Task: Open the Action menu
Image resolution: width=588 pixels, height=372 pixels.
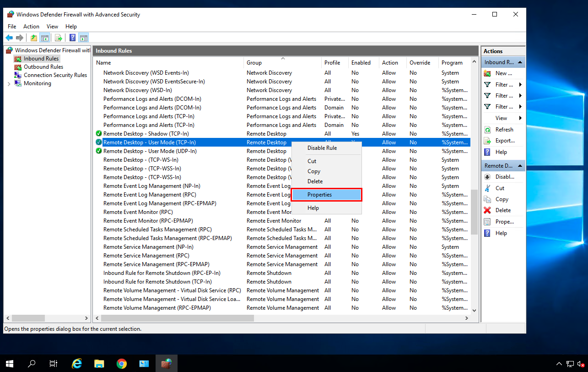Action: click(31, 27)
